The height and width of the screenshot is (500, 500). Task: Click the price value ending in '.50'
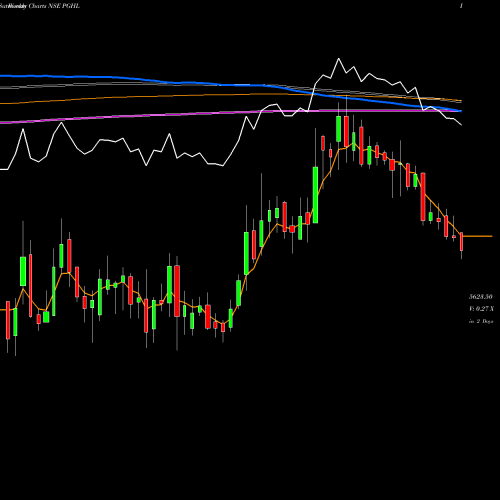pyautogui.click(x=481, y=296)
